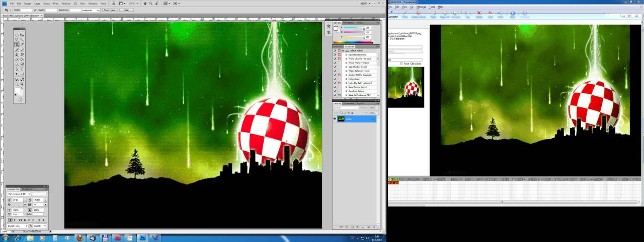The height and width of the screenshot is (242, 644).
Task: Enable the Force 12bit colors checkbox
Action: tap(401, 64)
